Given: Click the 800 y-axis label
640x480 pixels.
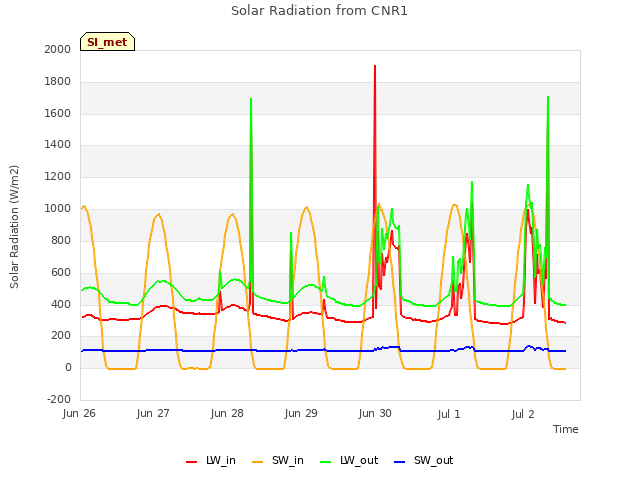Looking at the screenshot, I should tap(61, 241).
